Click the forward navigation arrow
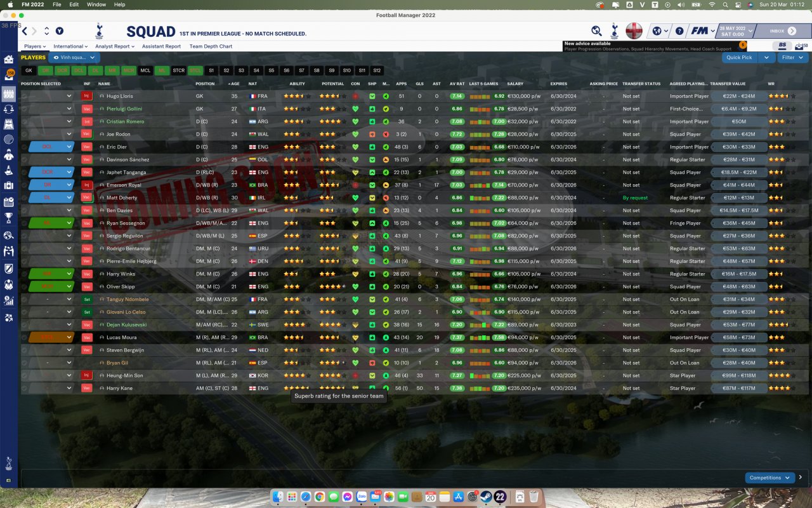This screenshot has width=812, height=508. click(x=34, y=31)
